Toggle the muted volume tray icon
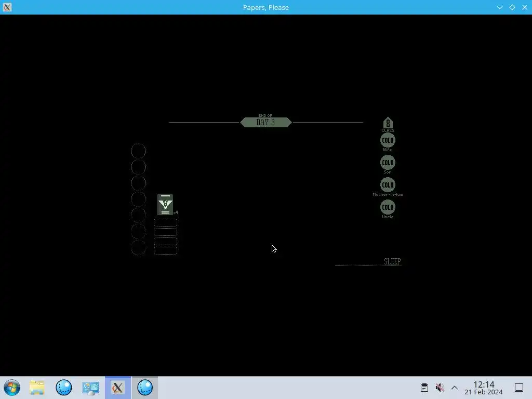The image size is (532, 399). [x=440, y=388]
